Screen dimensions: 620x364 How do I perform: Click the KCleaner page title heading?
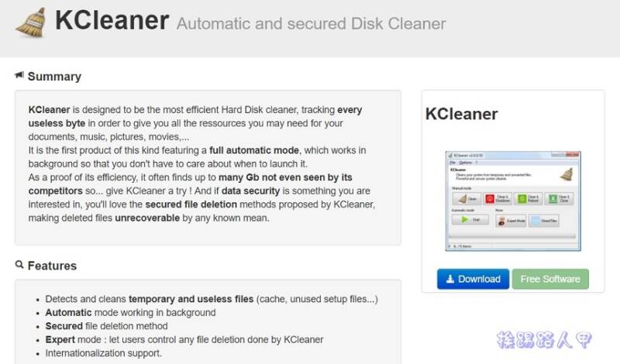pyautogui.click(x=112, y=21)
